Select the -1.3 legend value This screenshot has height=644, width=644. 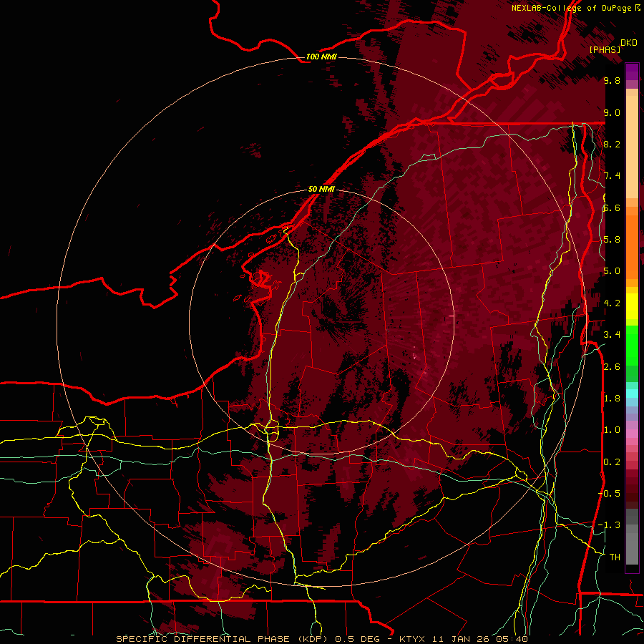point(609,525)
